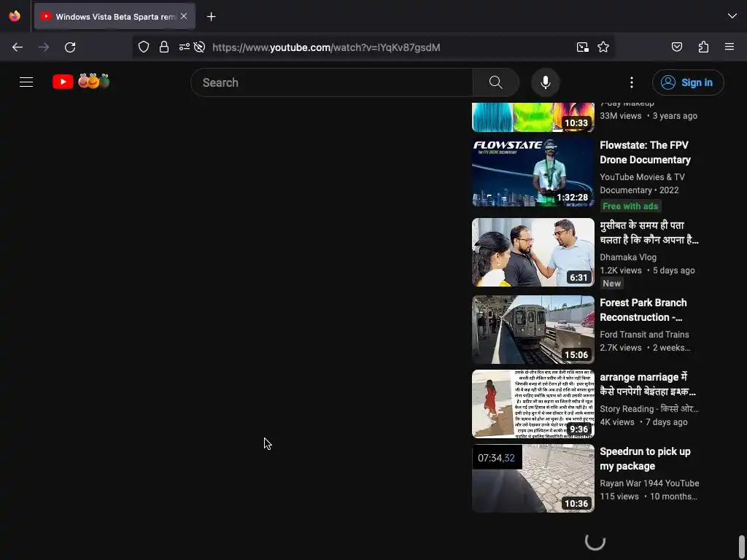Open the Dhamaka Vlog channel name
The width and height of the screenshot is (747, 560).
628,257
